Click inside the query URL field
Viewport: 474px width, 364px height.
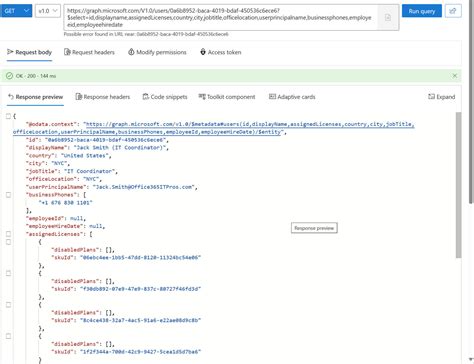pos(221,17)
